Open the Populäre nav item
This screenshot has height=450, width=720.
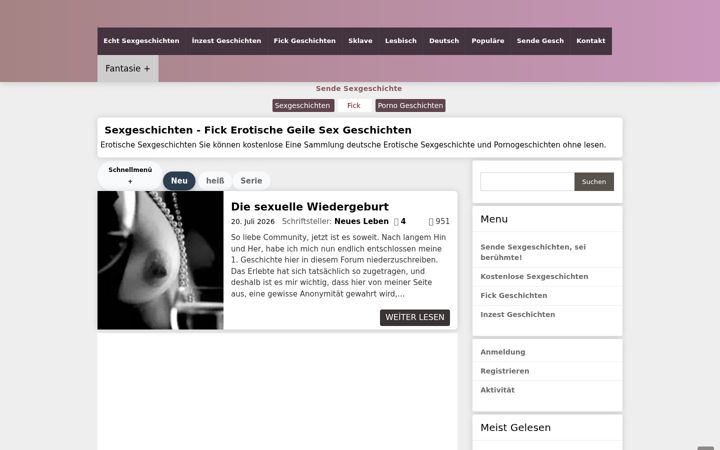click(x=488, y=41)
